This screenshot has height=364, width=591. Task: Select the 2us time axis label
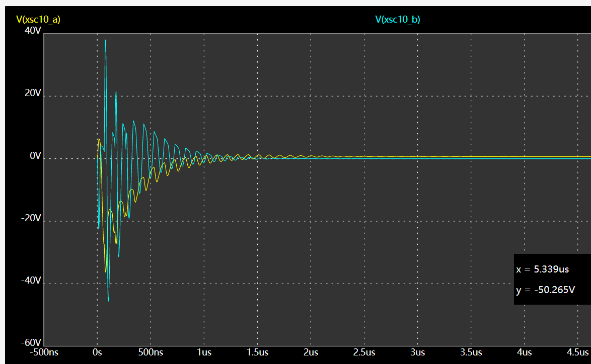[x=311, y=352]
